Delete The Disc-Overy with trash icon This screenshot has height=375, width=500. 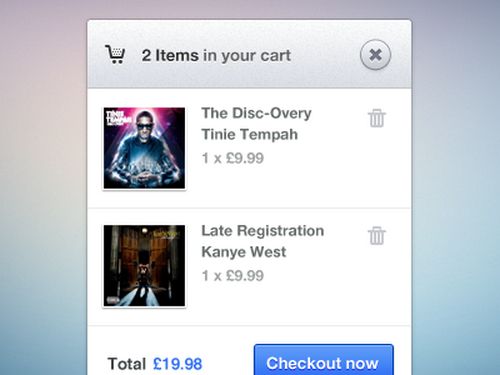tap(377, 118)
